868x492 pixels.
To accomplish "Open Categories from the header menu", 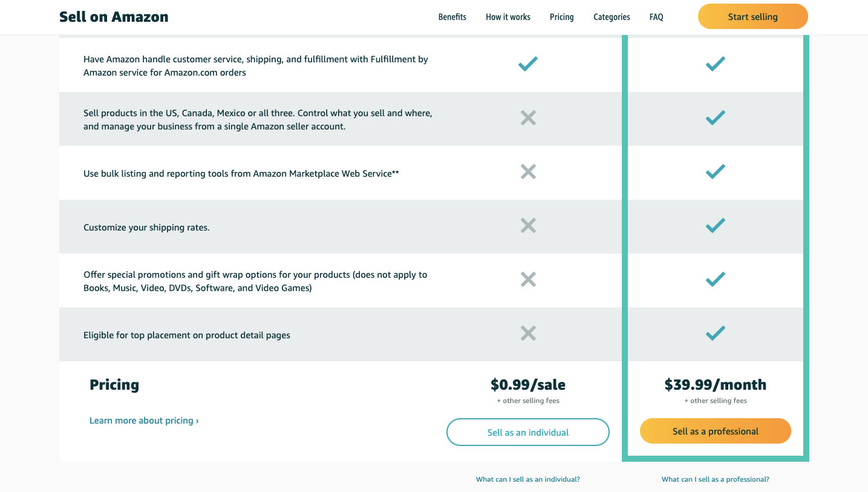I will [x=612, y=17].
